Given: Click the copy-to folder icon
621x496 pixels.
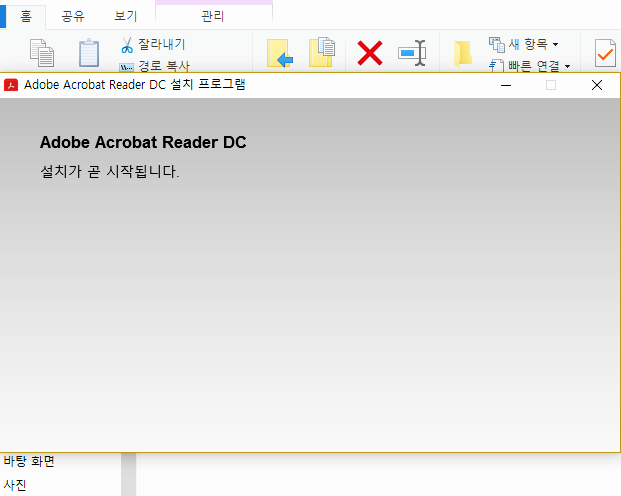Looking at the screenshot, I should pos(322,52).
